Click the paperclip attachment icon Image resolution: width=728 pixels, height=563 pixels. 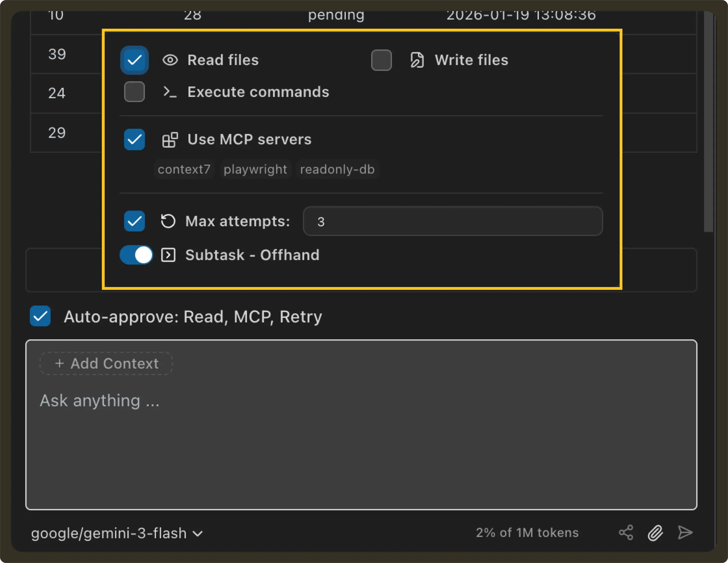coord(655,532)
